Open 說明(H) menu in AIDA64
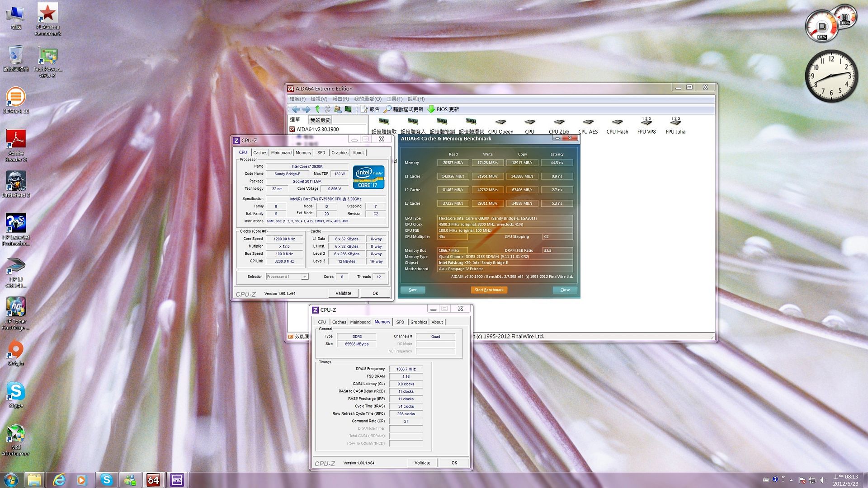 point(416,99)
